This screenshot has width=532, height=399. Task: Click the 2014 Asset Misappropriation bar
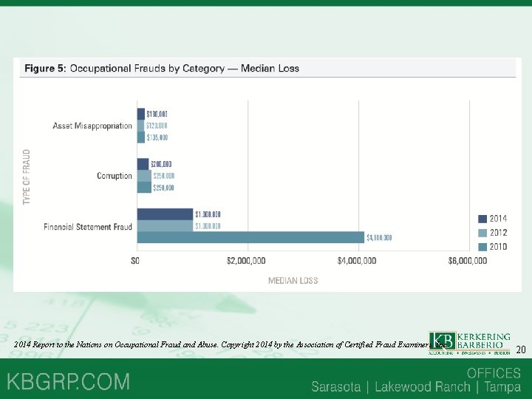click(x=141, y=114)
